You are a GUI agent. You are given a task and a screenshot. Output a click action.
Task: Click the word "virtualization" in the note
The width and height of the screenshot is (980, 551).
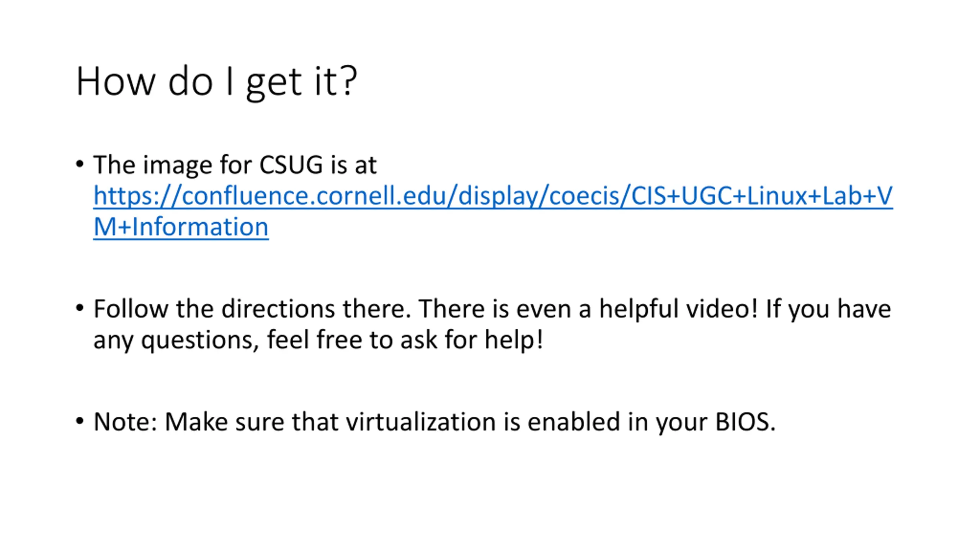[421, 422]
